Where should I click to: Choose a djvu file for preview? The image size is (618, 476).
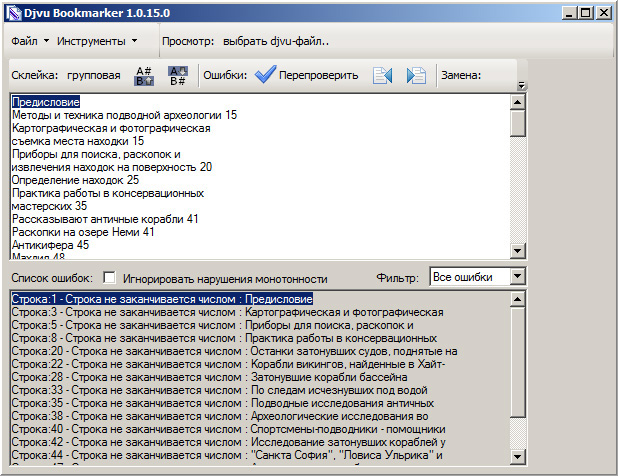[x=276, y=41]
